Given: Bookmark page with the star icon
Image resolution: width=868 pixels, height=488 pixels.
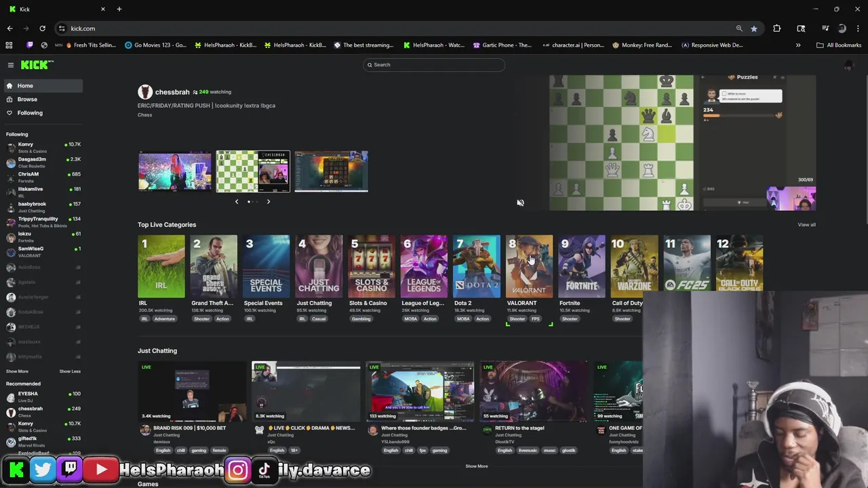Looking at the screenshot, I should tap(754, 28).
